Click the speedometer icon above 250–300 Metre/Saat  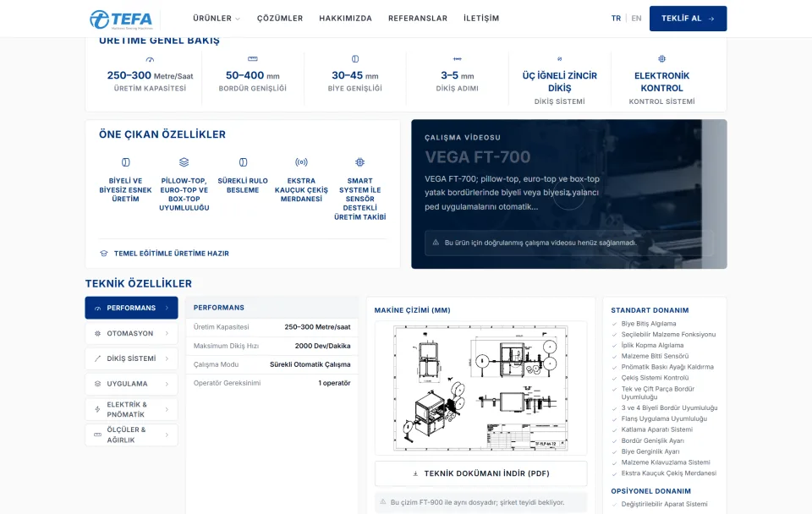click(x=150, y=59)
